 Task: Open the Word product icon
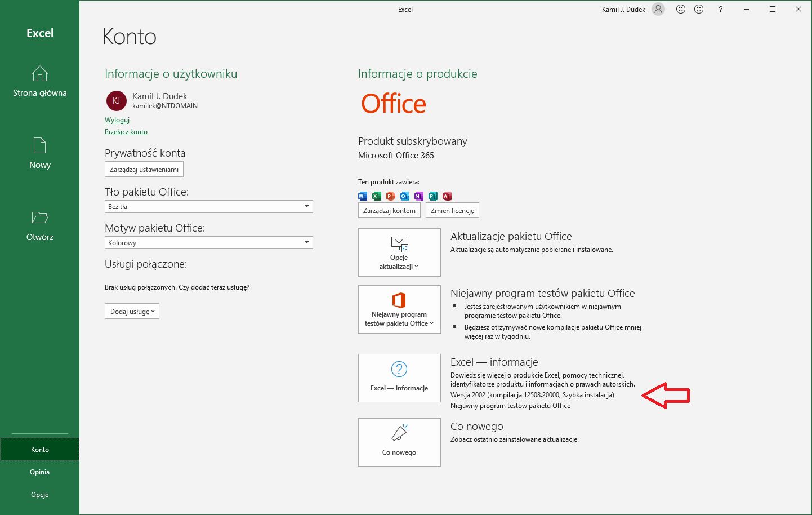(362, 196)
